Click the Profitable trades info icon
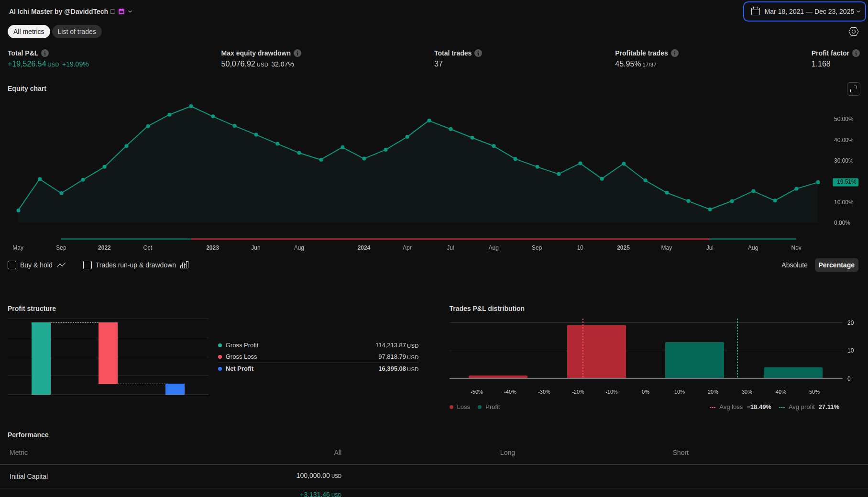Viewport: 868px width, 497px height. 675,53
